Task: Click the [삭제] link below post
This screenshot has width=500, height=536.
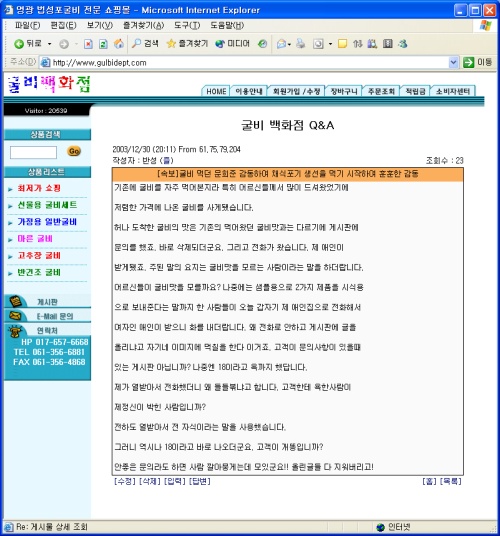Action: 150,481
